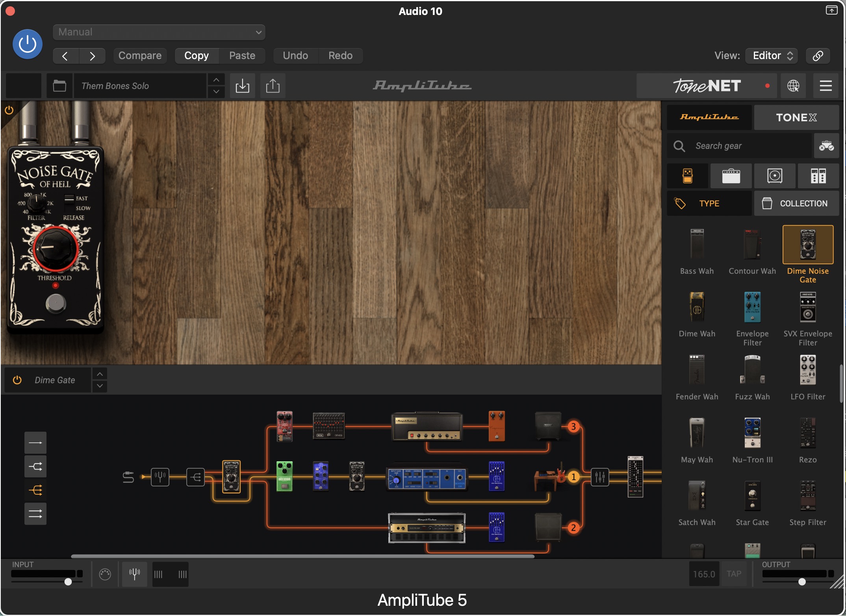Toggle Dime Gate pedal bypass power
846x616 pixels.
17,380
